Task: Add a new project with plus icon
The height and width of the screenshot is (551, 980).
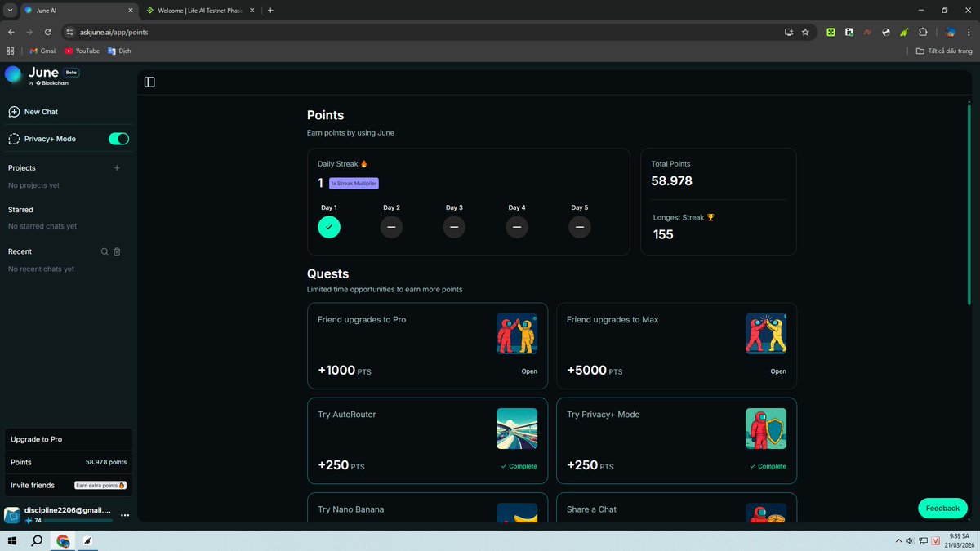Action: pyautogui.click(x=117, y=168)
